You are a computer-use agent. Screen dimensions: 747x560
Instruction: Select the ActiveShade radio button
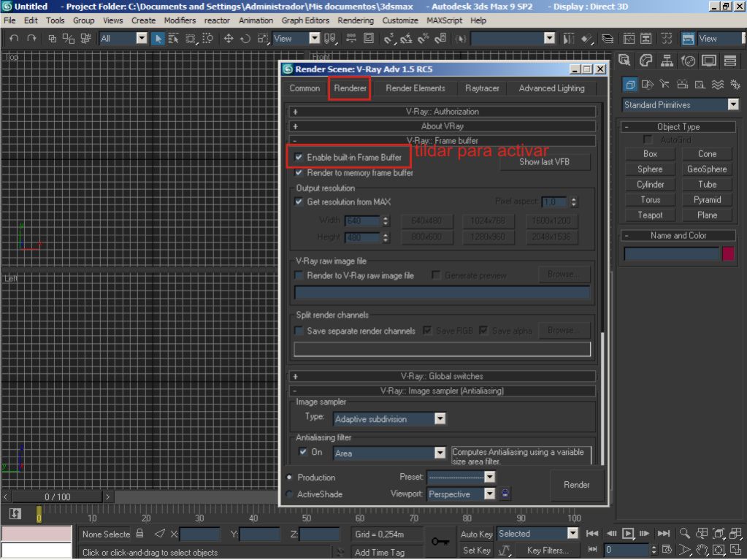(x=289, y=494)
